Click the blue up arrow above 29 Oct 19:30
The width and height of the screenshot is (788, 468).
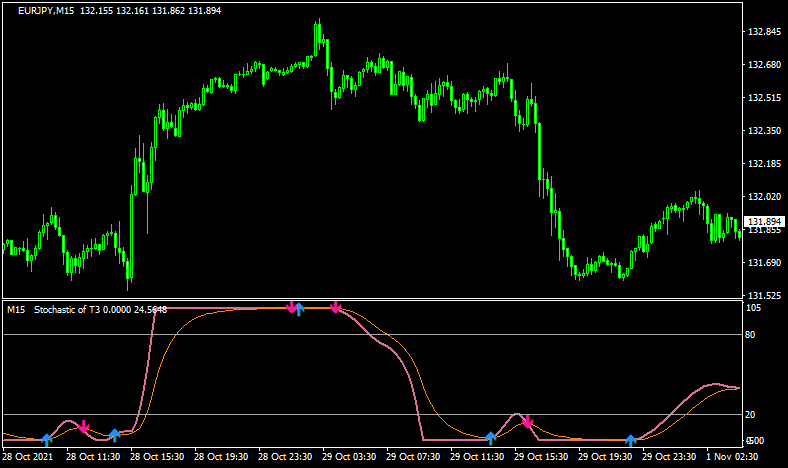coord(630,440)
